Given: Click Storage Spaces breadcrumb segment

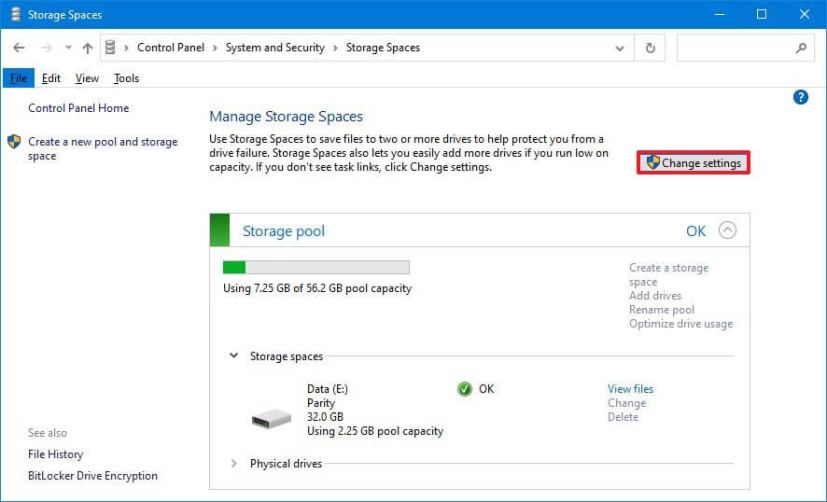Looking at the screenshot, I should (383, 47).
